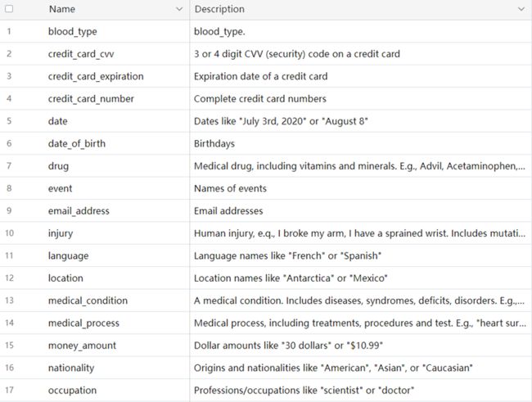This screenshot has width=532, height=402.
Task: Select the language row name
Action: 68,255
